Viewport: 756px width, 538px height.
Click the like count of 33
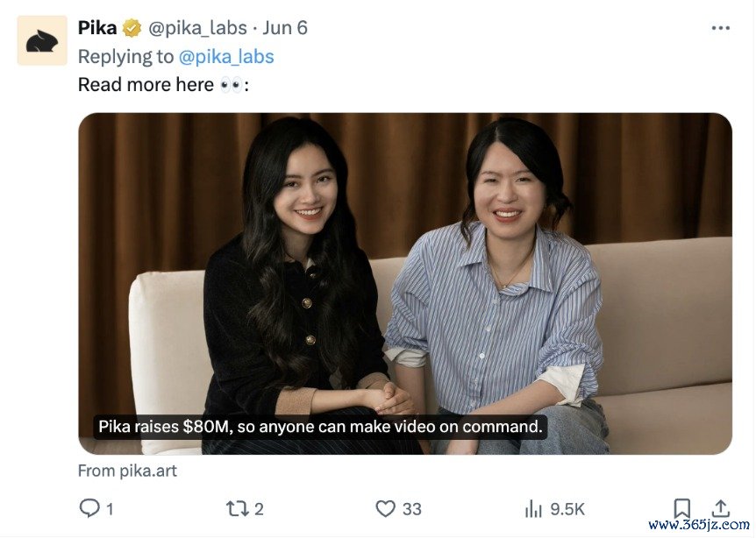click(x=411, y=509)
